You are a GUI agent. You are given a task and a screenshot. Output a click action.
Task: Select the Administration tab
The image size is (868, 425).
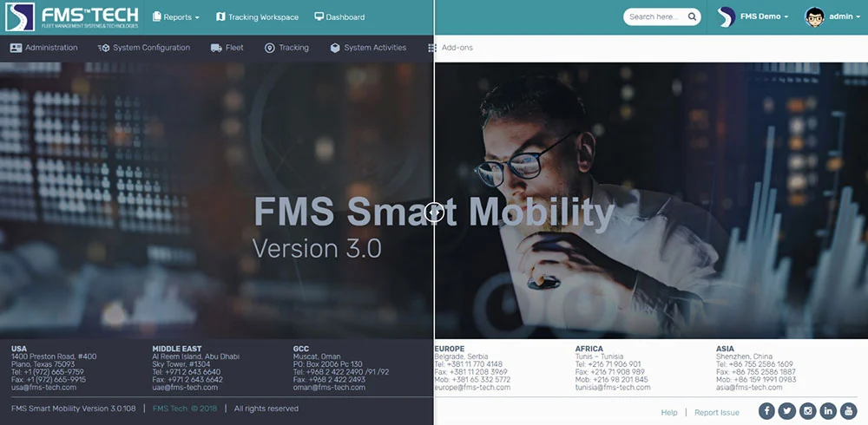[43, 48]
